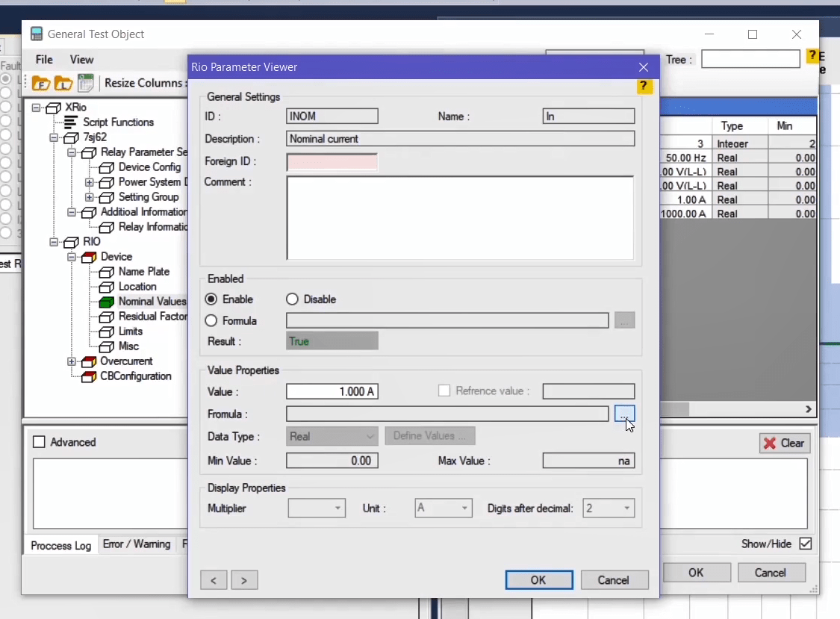Click Cancel in Rio Parameter Viewer
The width and height of the screenshot is (840, 619).
[x=614, y=580]
